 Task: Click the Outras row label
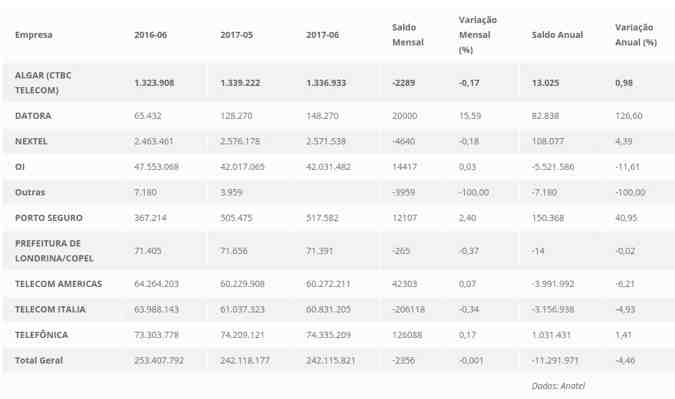tap(30, 192)
